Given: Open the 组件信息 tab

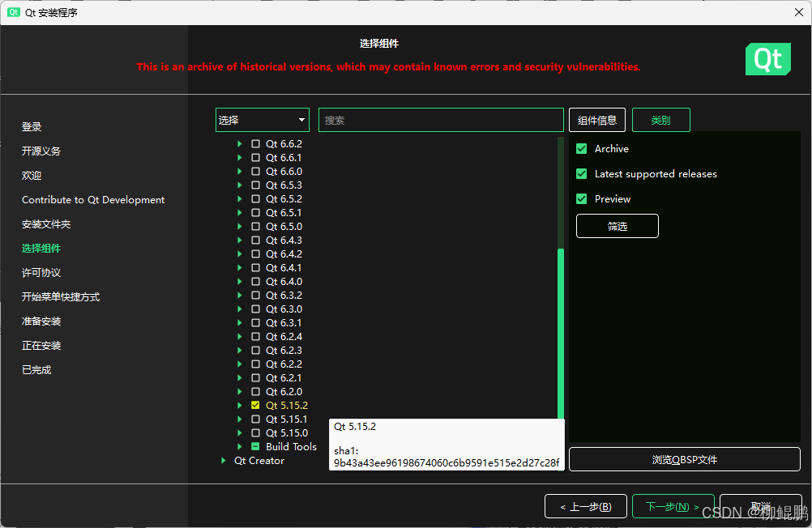Looking at the screenshot, I should pos(597,120).
